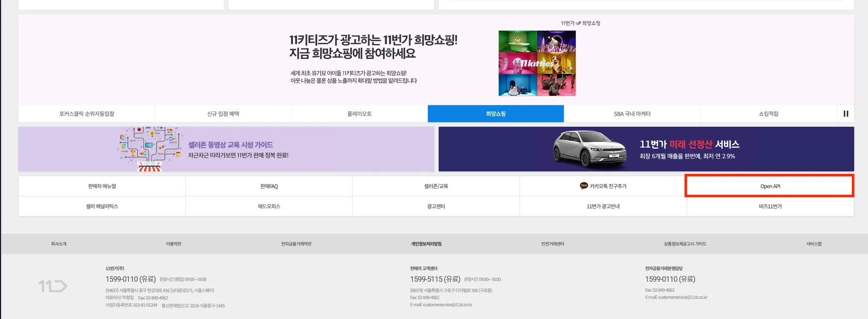Go to 애드오피스

point(269,206)
